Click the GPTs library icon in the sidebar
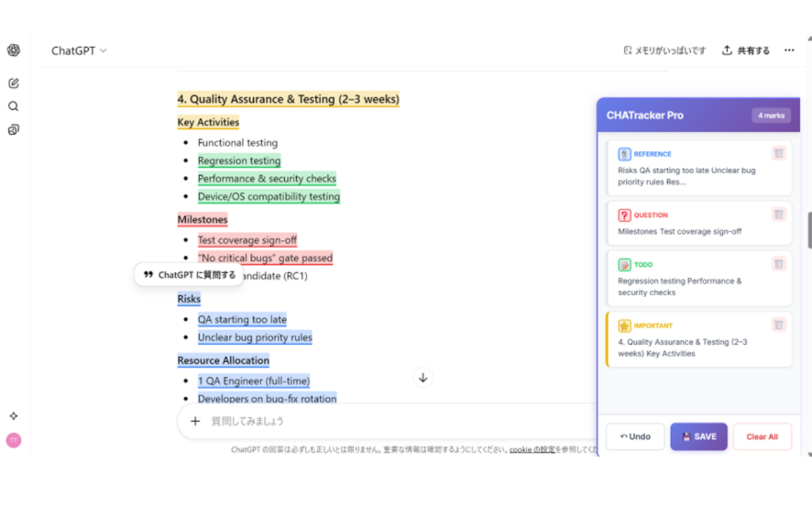The image size is (812, 508). pyautogui.click(x=13, y=130)
